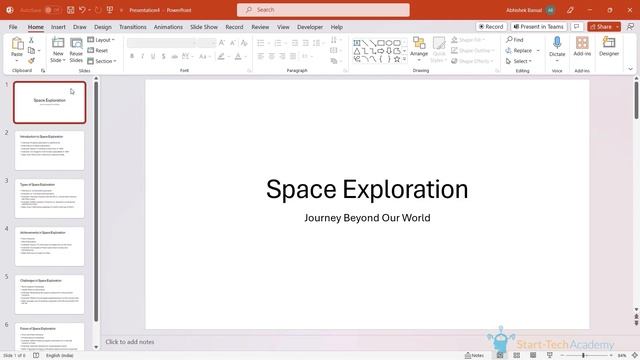This screenshot has height=360, width=640.
Task: Select slide 3 thumbnail
Action: pyautogui.click(x=49, y=198)
